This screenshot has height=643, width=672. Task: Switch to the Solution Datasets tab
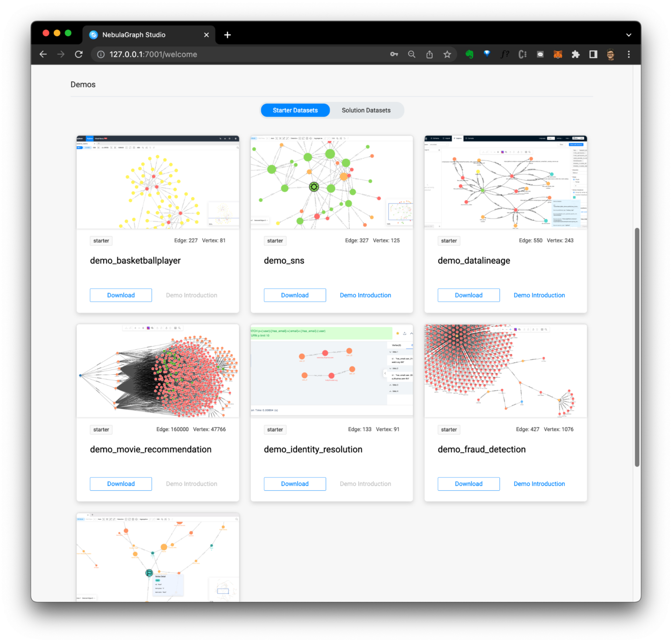(x=366, y=110)
